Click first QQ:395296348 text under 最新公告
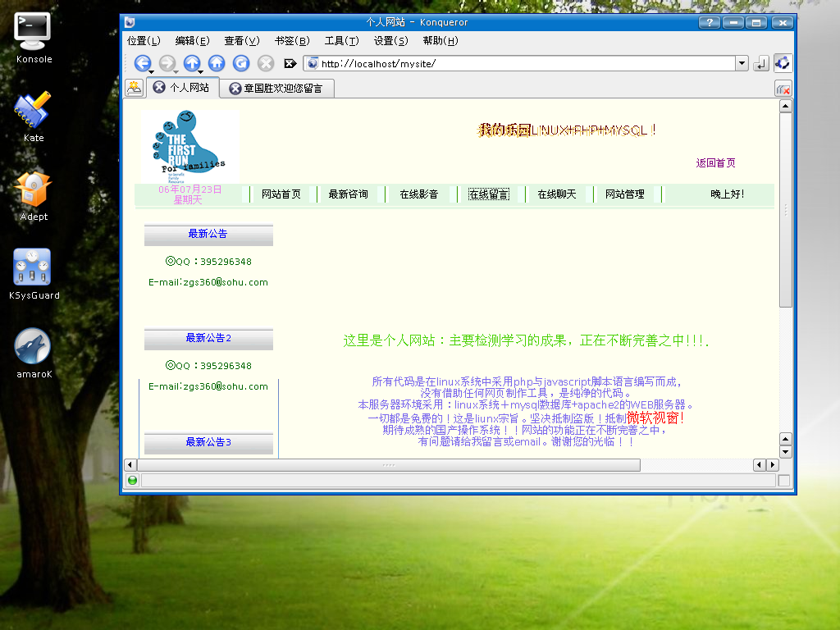The width and height of the screenshot is (840, 630). pyautogui.click(x=208, y=262)
